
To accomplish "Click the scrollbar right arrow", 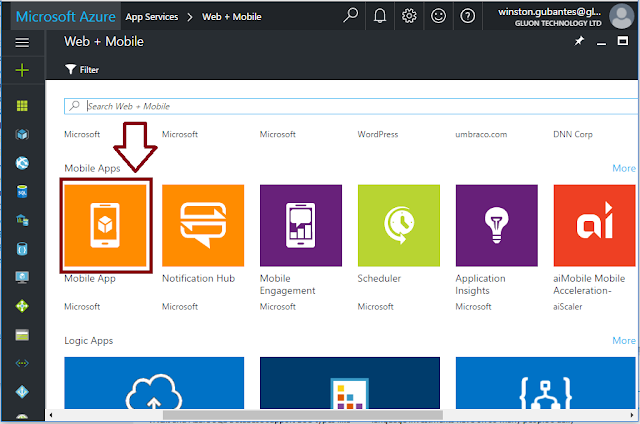I will (632, 415).
